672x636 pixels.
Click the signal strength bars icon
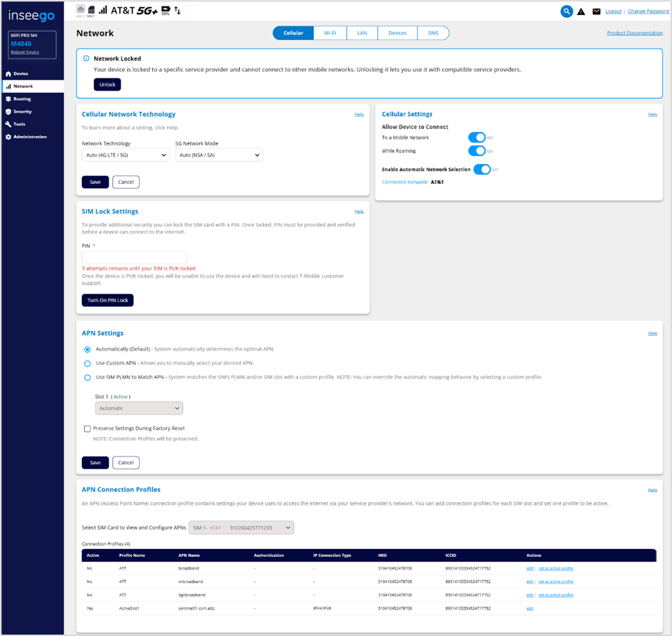tap(103, 10)
